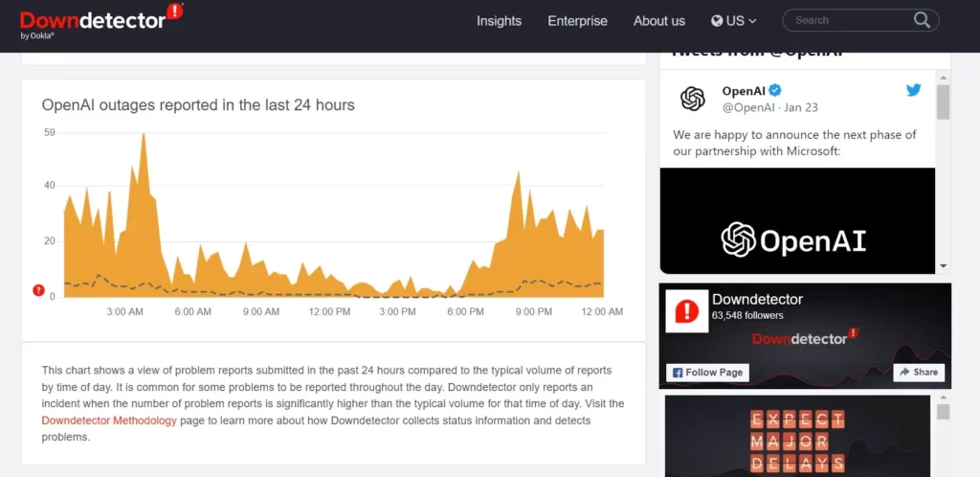Open the @OpenAI handle link
The image size is (980, 477).
pyautogui.click(x=748, y=107)
